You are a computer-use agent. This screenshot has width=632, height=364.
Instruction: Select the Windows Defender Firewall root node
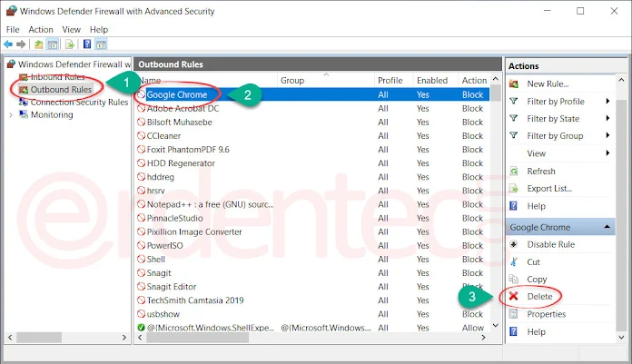point(74,64)
